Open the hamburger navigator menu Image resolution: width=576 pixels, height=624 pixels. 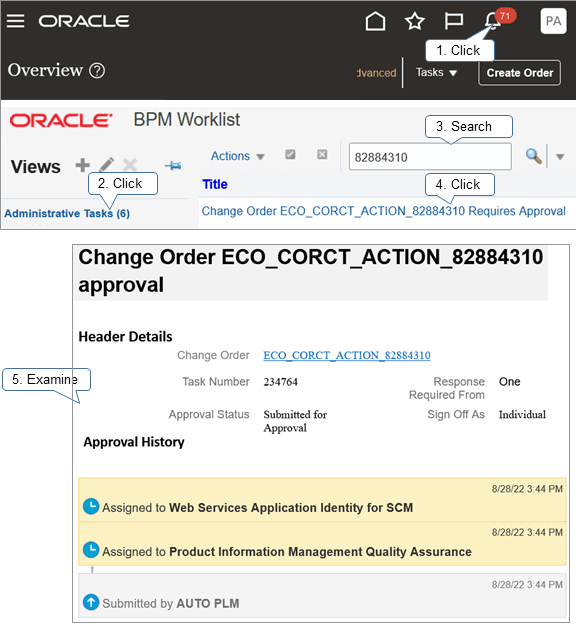(x=16, y=21)
